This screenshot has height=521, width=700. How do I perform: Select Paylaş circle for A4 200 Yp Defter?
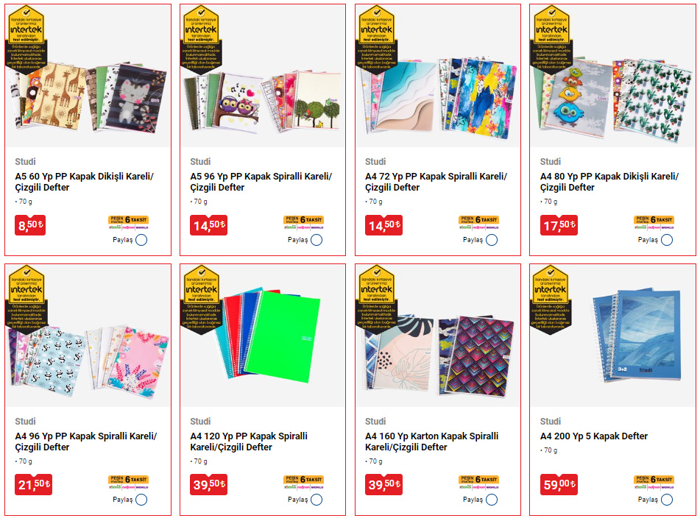click(667, 500)
